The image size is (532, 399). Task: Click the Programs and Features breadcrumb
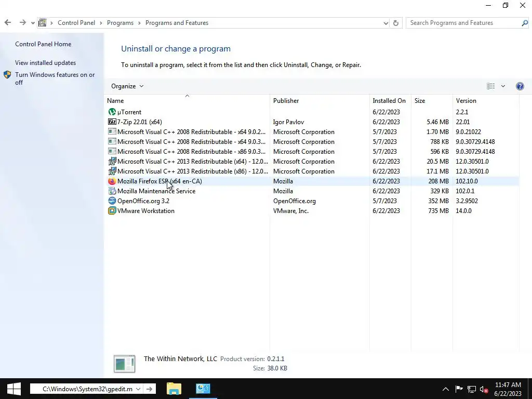point(177,23)
